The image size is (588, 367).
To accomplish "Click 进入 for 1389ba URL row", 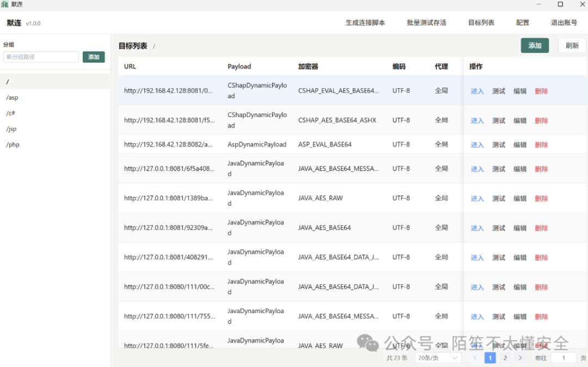I will (x=477, y=199).
